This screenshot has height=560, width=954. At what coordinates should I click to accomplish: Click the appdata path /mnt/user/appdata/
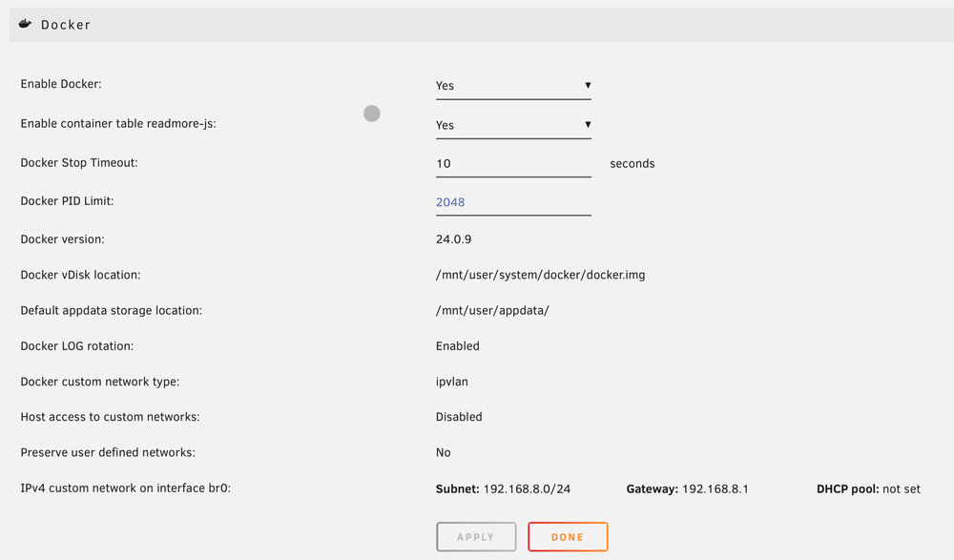(x=492, y=310)
